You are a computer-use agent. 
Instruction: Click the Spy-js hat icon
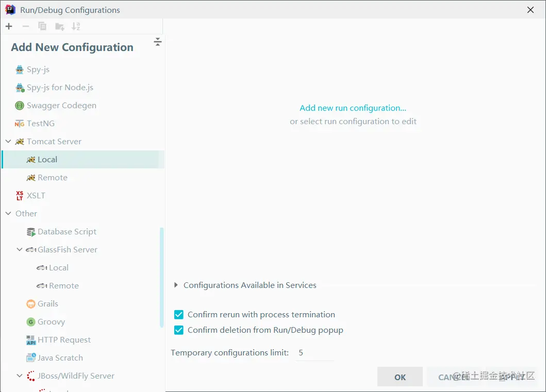(20, 70)
